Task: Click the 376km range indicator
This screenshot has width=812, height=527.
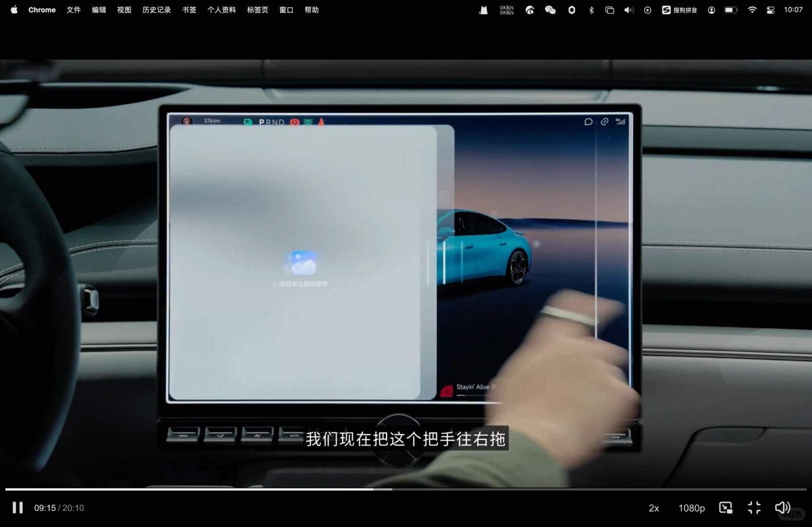Action: 212,121
